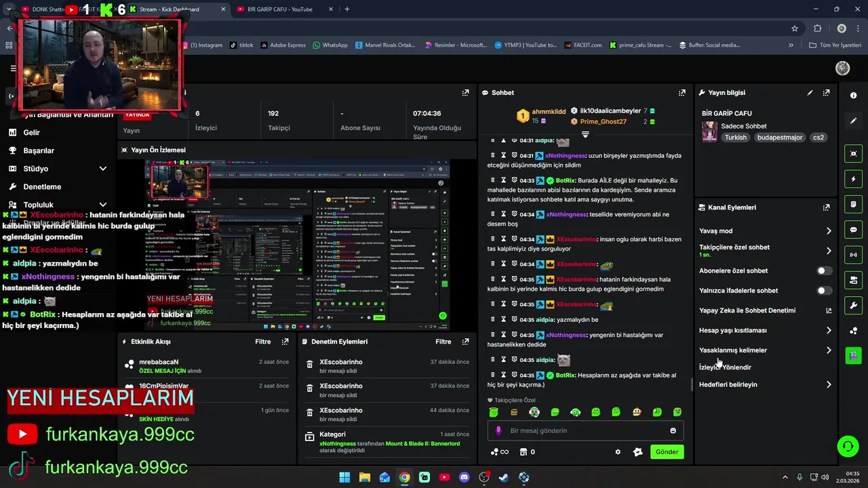Open the chat bubble icon in right sidebar
The height and width of the screenshot is (488, 868).
pos(853,230)
